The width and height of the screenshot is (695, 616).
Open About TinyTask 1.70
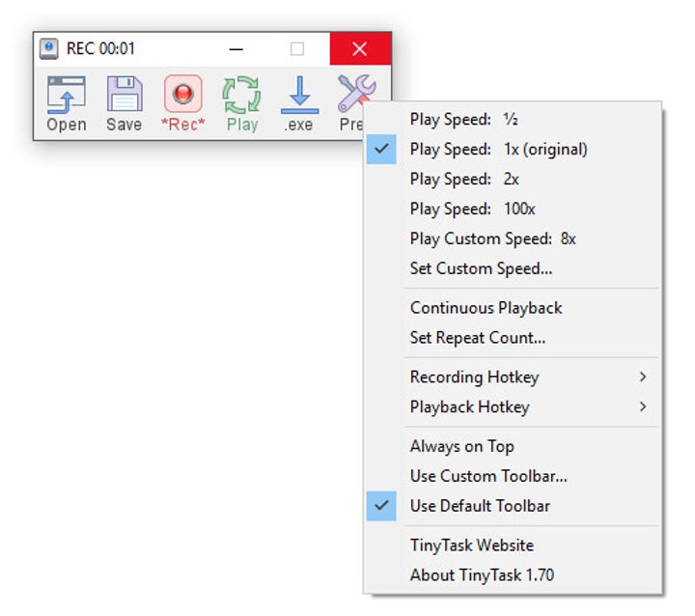(x=482, y=575)
